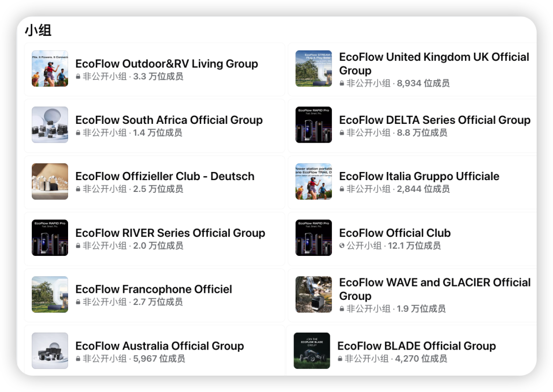Open EcoFlow Francophone Officiel thumbnail
This screenshot has width=553, height=392.
click(x=50, y=294)
